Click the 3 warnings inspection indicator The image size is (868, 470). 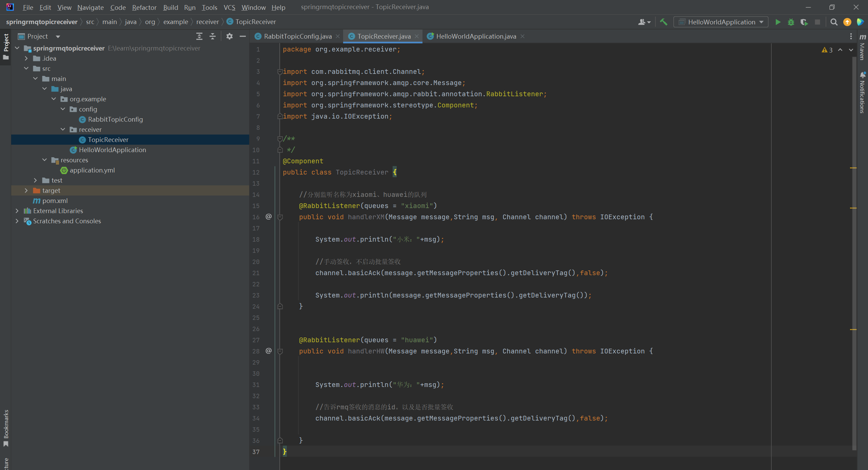(827, 50)
